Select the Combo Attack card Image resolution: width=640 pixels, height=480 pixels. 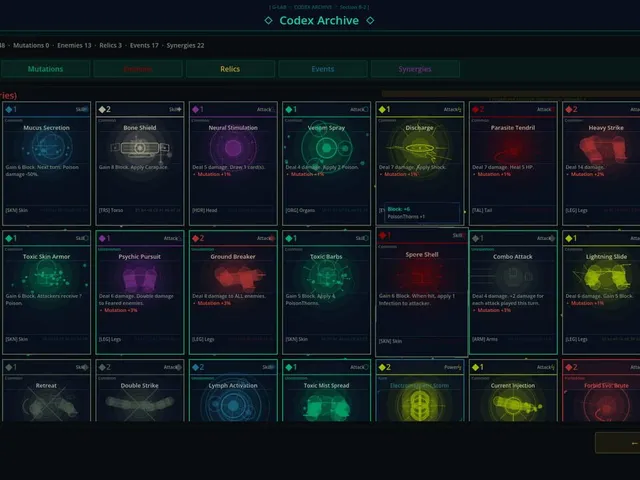(513, 292)
